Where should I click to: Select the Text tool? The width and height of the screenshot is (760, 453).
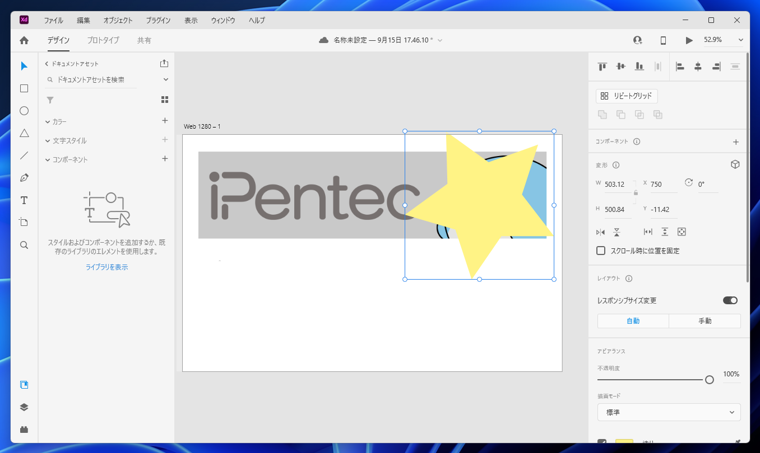(24, 200)
